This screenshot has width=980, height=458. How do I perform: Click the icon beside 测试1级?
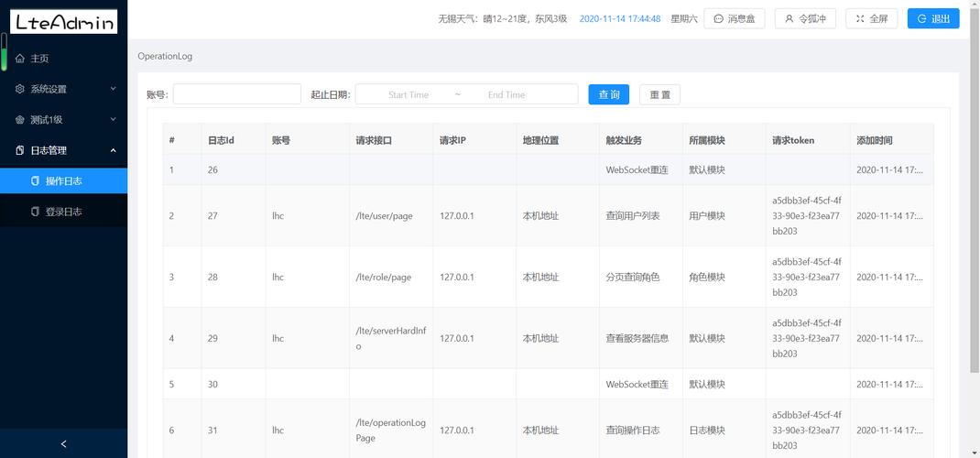tap(20, 120)
